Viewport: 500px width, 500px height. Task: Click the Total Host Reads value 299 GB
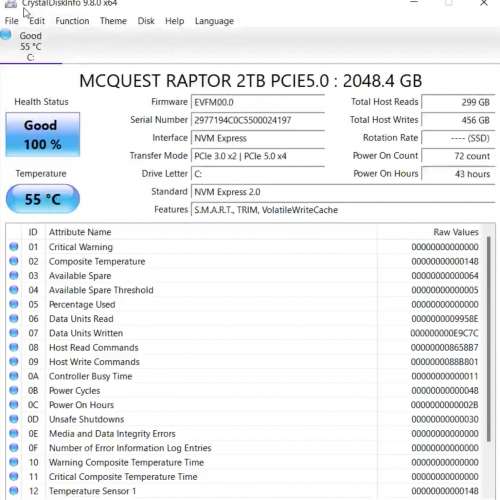[x=458, y=102]
